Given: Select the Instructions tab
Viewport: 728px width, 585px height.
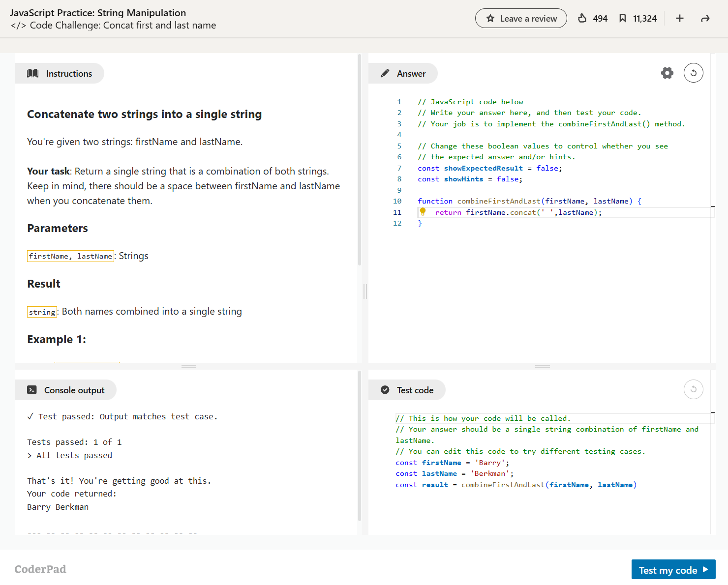Looking at the screenshot, I should point(60,73).
